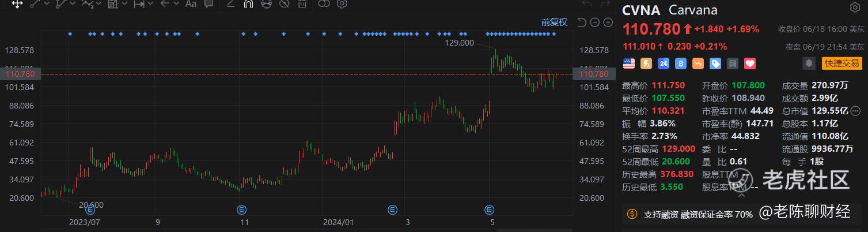Expand the wave pattern tool dropdown arrow
868x232 pixels.
(99, 4)
